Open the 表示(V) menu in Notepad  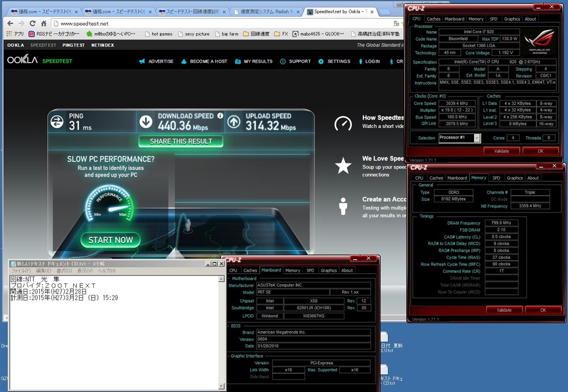coord(85,271)
